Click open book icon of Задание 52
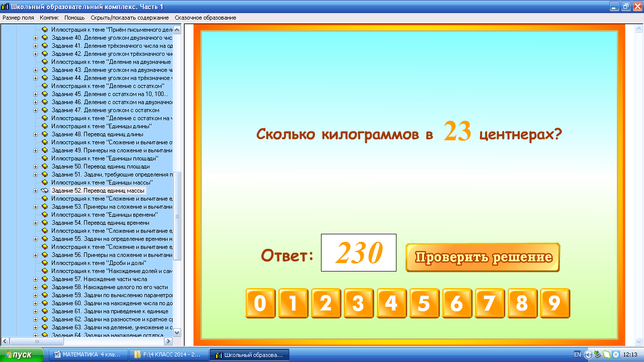Image resolution: width=644 pixels, height=362 pixels. coord(44,191)
